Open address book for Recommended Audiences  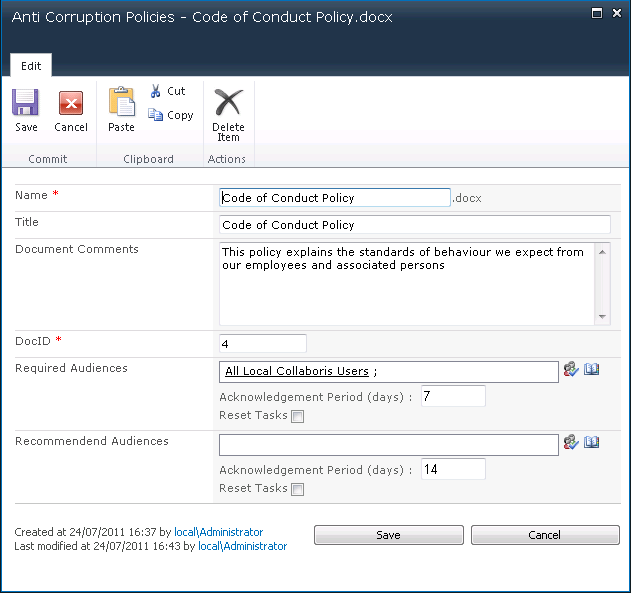[591, 442]
